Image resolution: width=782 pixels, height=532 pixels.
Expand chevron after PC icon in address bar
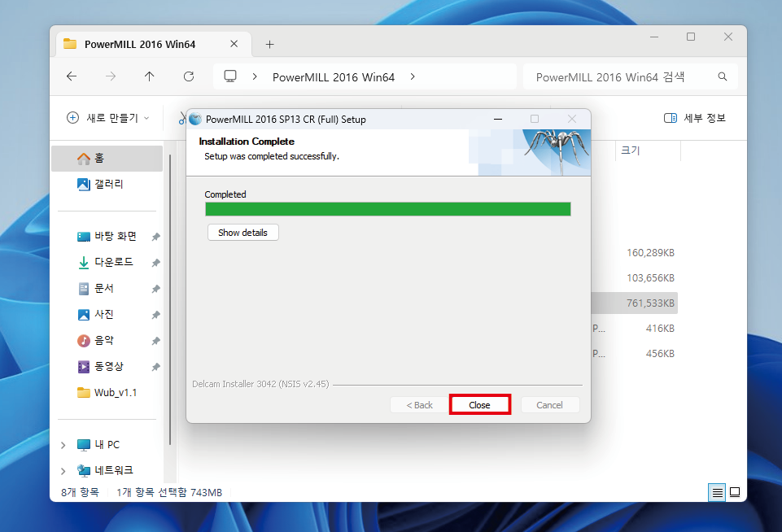pyautogui.click(x=255, y=76)
